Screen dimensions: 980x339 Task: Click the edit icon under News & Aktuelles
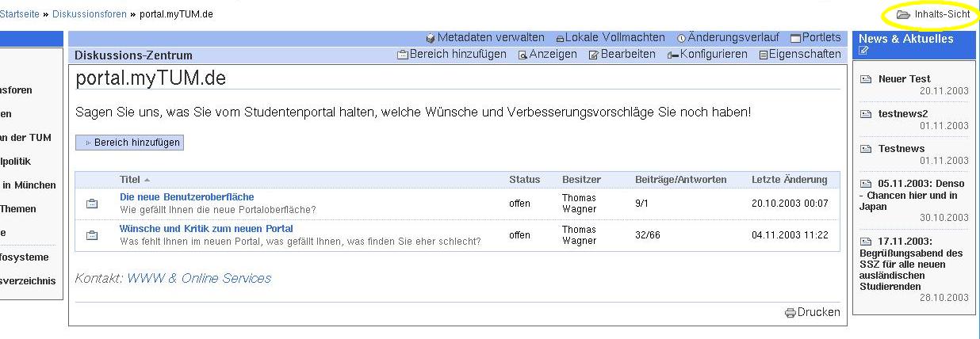(864, 51)
